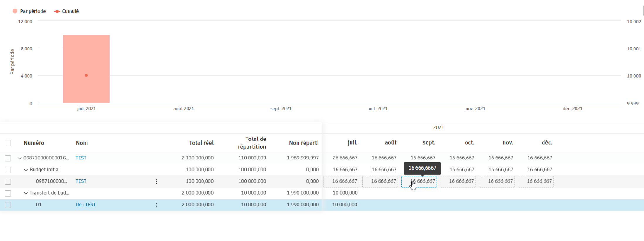
Task: Edit the sept. cell of the 0987100000 TEST row
Action: (419, 182)
